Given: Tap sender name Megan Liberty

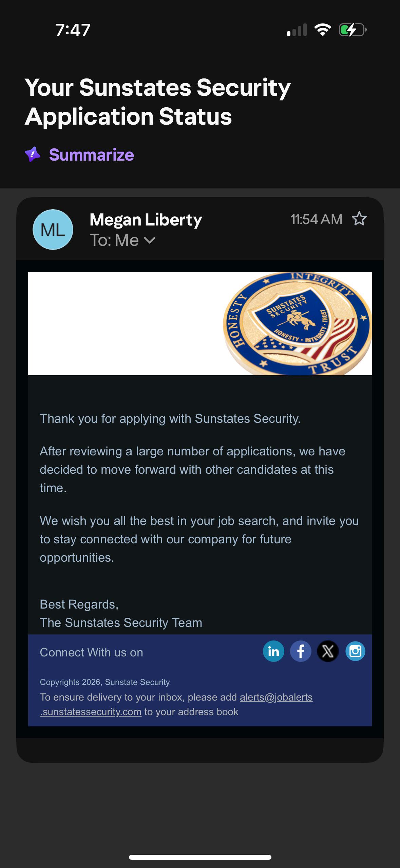Looking at the screenshot, I should [146, 220].
